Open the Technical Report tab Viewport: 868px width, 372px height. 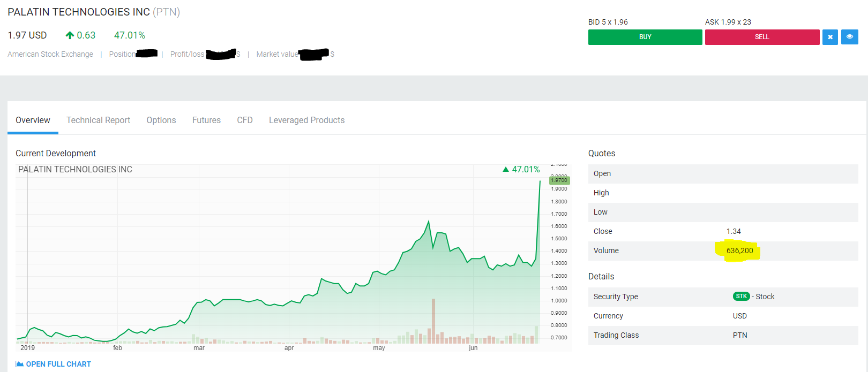(98, 120)
